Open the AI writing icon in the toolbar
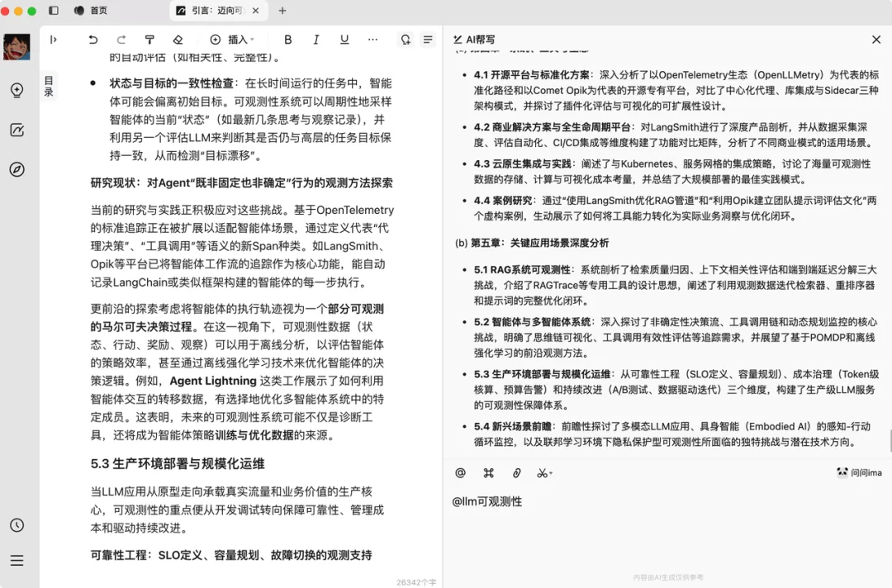The height and width of the screenshot is (588, 892). 404,39
